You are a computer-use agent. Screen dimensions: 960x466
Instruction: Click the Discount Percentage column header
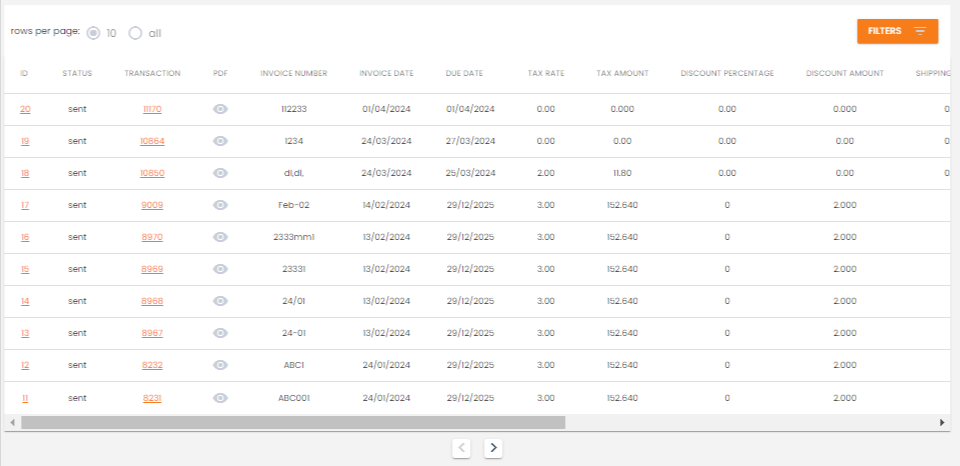click(727, 73)
